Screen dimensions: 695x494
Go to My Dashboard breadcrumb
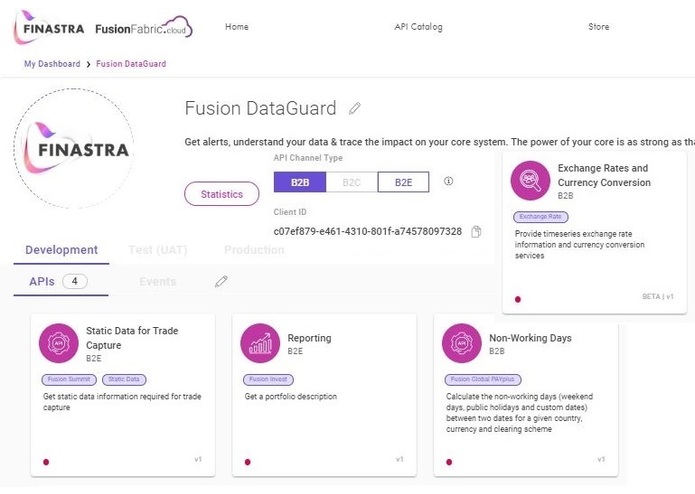pos(52,64)
